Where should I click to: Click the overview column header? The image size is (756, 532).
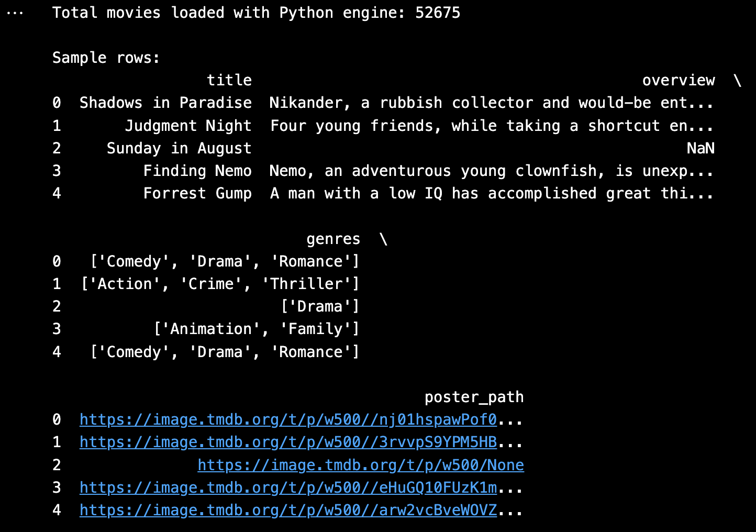(x=678, y=81)
